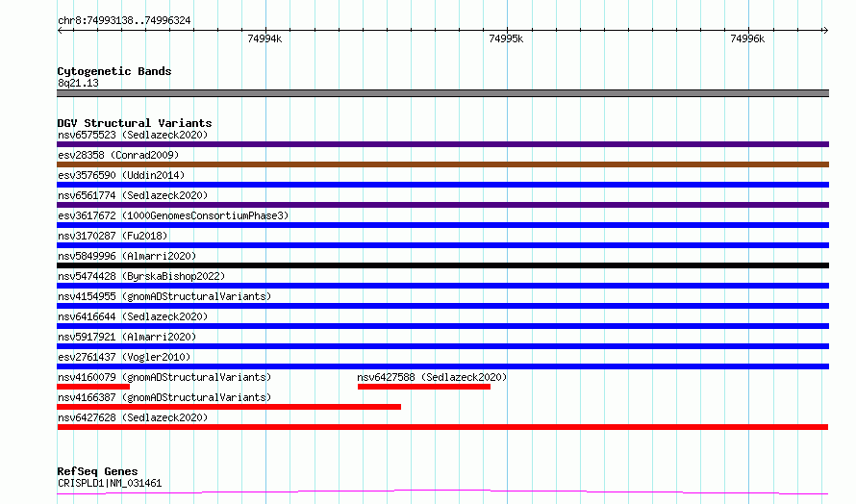Select the blue nsv4154955 variant bar

point(442,306)
